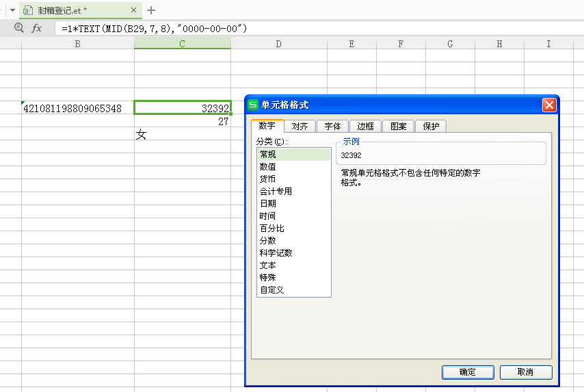This screenshot has height=392, width=584.
Task: Switch to the 图案 tab
Action: [398, 127]
